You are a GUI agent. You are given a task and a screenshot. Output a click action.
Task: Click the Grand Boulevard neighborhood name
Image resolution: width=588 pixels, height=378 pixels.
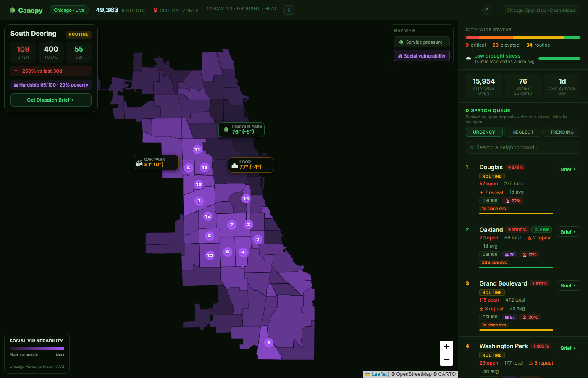(x=503, y=283)
